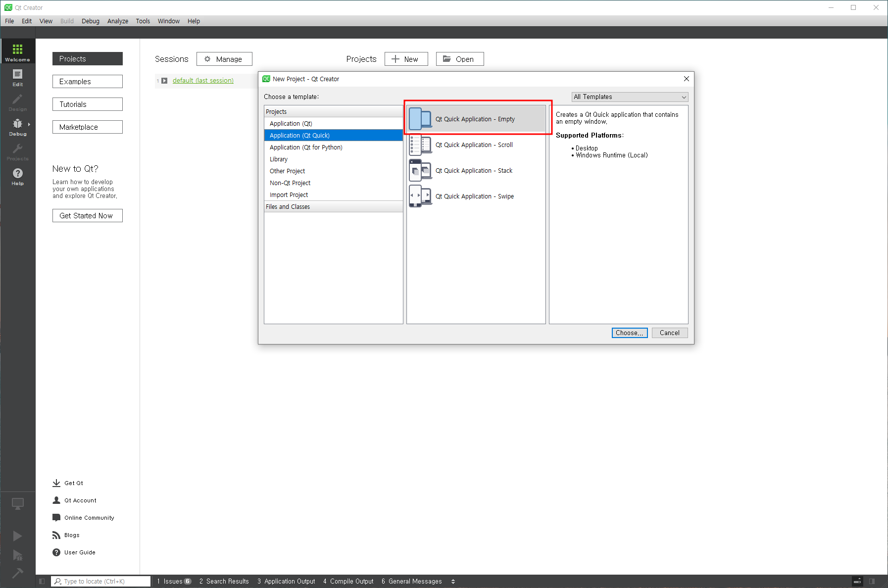This screenshot has height=588, width=888.
Task: Open the Tools menu
Action: pyautogui.click(x=143, y=21)
